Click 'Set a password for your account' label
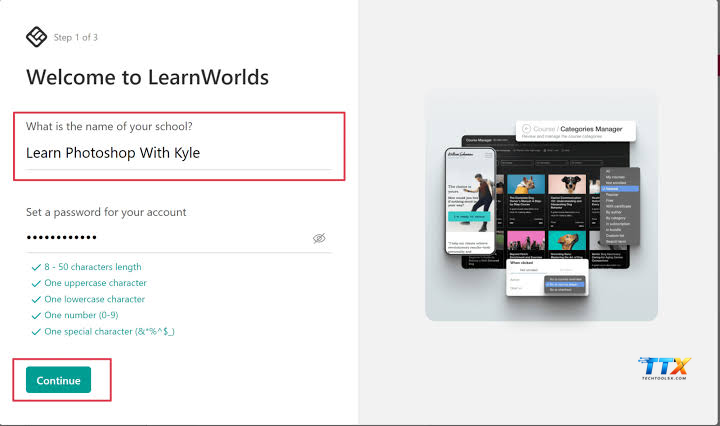The height and width of the screenshot is (426, 720). tap(106, 212)
